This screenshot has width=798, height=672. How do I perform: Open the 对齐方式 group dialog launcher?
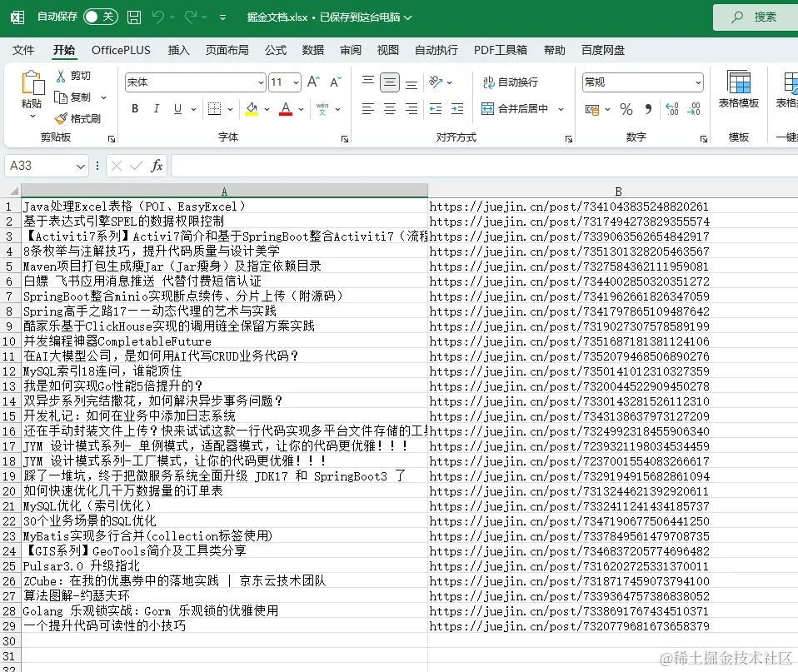(x=568, y=139)
